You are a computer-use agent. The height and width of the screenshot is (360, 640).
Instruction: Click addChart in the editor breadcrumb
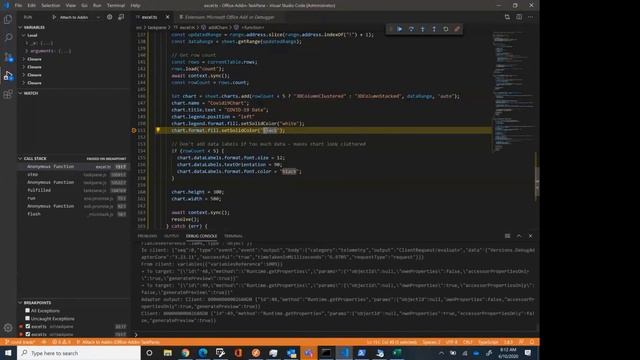(x=218, y=27)
